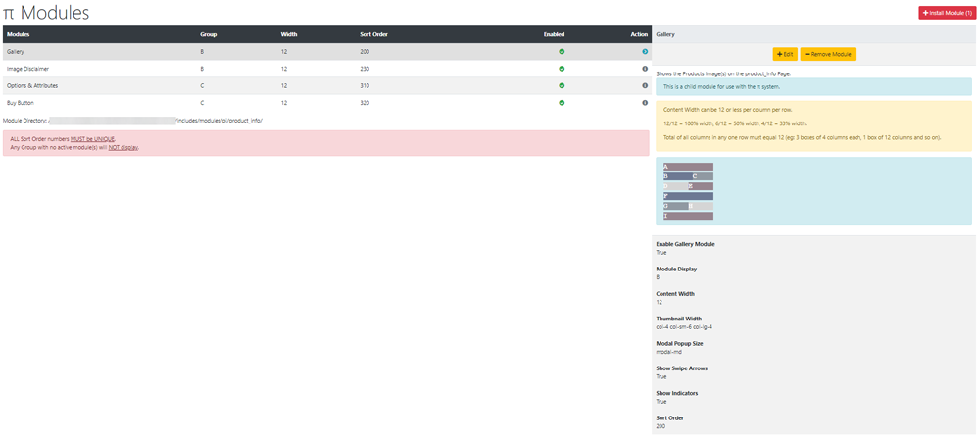Click the π Modules page heading
The height and width of the screenshot is (441, 980).
[x=46, y=13]
